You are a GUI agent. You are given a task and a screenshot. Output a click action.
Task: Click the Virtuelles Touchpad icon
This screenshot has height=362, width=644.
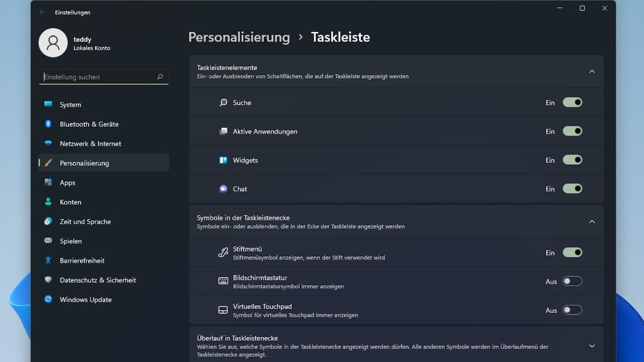coord(223,310)
